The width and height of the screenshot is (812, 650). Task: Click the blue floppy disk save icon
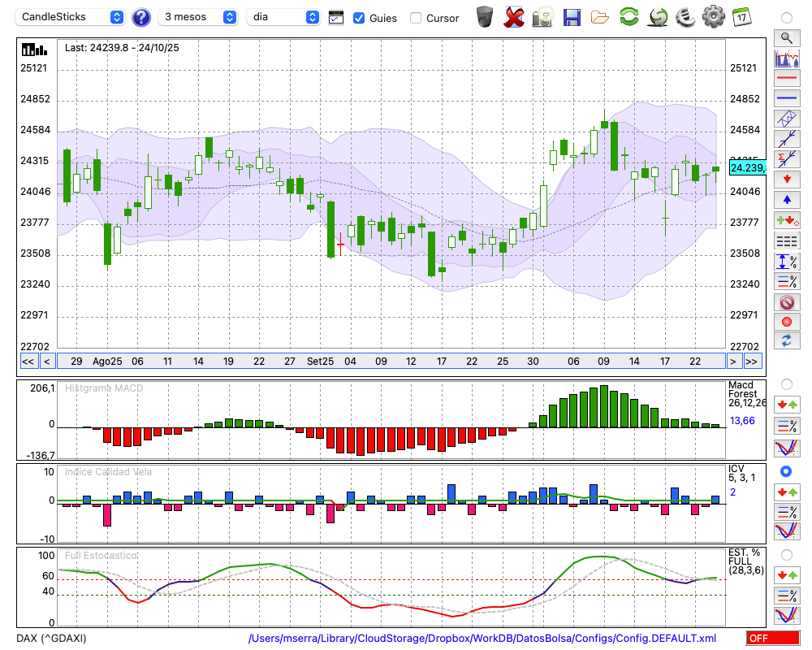[x=572, y=16]
